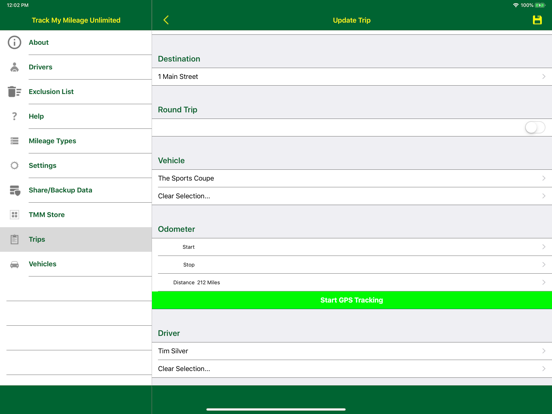Click the TMM Store grid icon
The height and width of the screenshot is (414, 552).
14,215
